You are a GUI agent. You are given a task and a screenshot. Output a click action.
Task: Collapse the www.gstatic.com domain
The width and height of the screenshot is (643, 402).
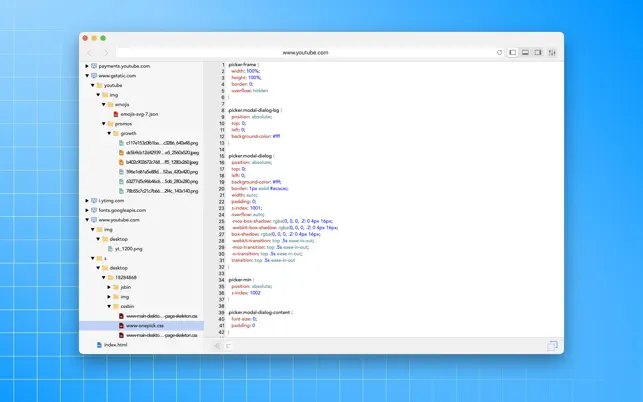point(87,75)
